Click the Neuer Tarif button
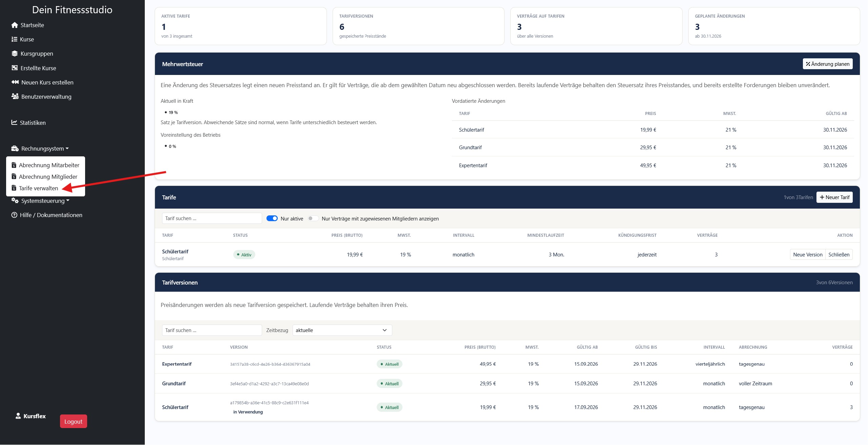The height and width of the screenshot is (445, 868). pos(834,197)
